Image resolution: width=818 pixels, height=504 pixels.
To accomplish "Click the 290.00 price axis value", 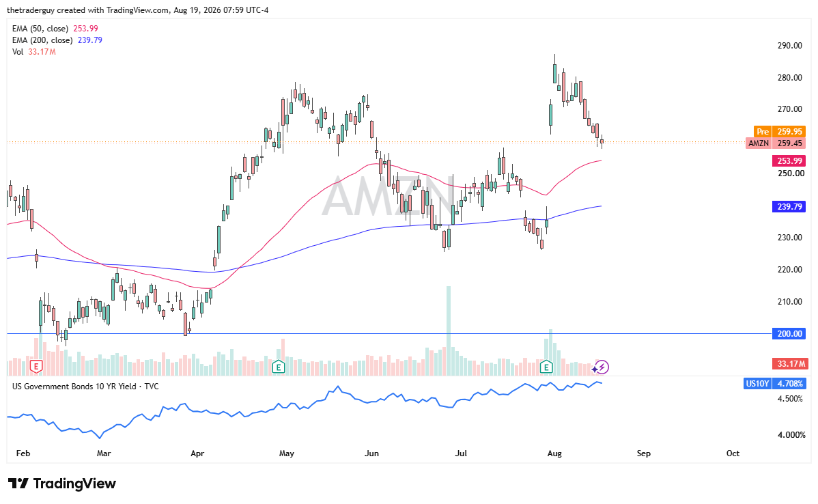I will pos(790,46).
